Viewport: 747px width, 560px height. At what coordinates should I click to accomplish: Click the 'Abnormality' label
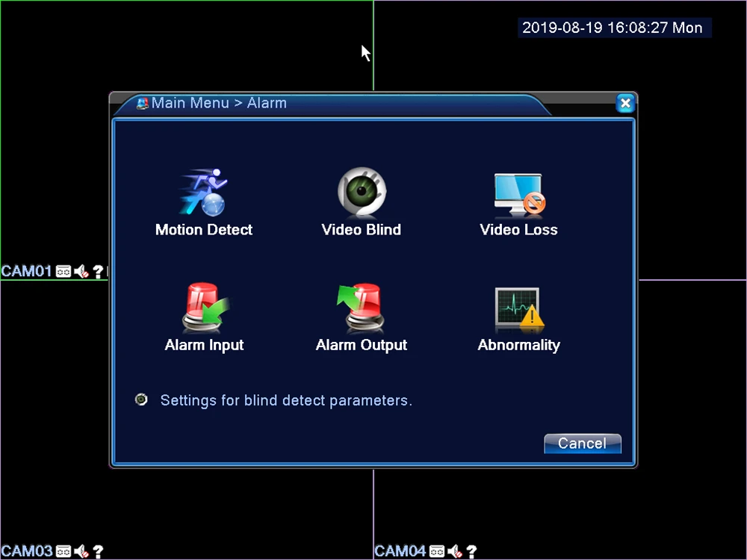pos(519,345)
